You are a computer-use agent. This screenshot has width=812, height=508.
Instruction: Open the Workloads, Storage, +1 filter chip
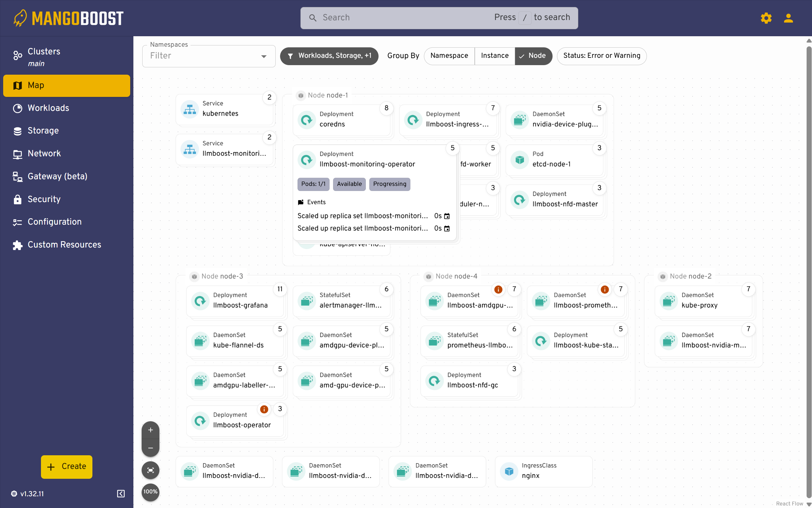click(x=329, y=56)
